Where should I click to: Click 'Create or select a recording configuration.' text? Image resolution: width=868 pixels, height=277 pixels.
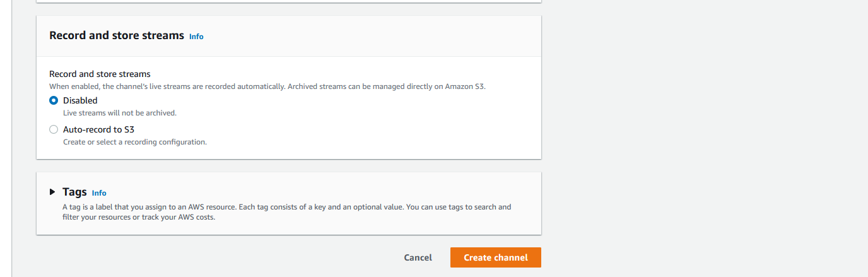tap(135, 142)
